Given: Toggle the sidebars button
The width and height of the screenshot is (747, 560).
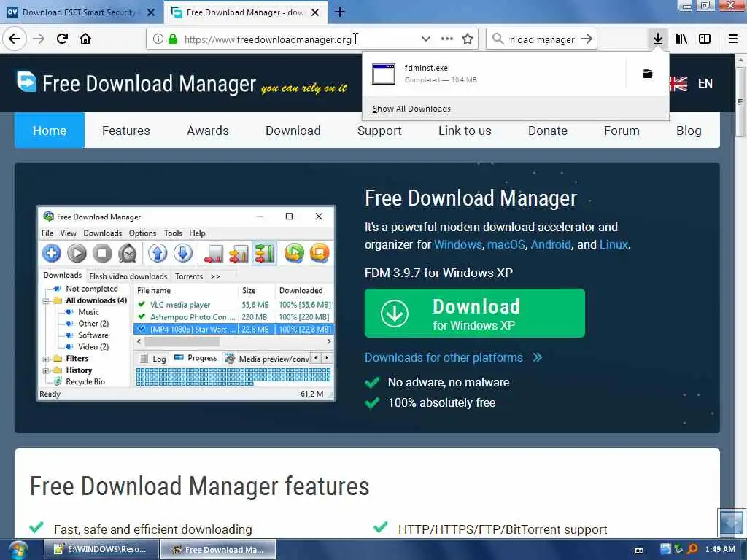Looking at the screenshot, I should pos(705,39).
